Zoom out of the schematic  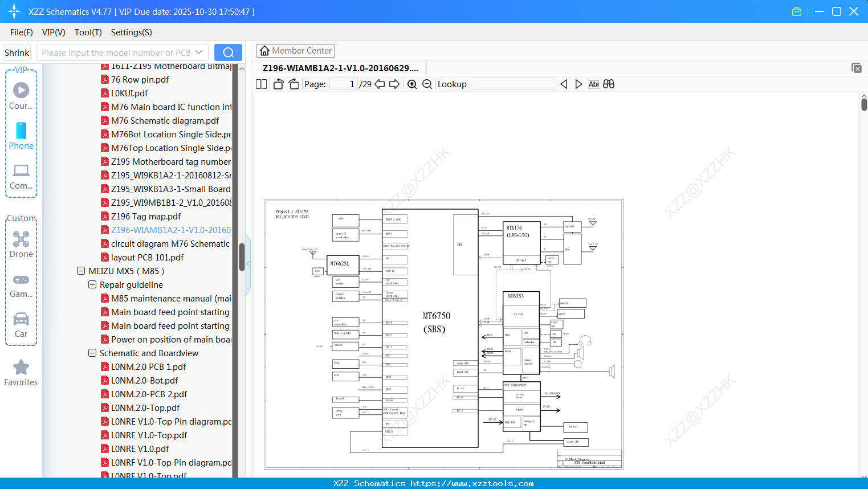[427, 84]
